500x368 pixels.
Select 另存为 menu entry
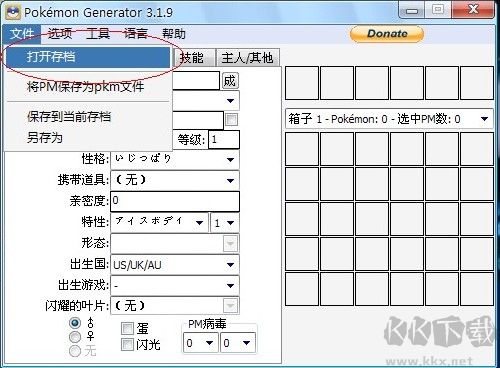pos(87,138)
